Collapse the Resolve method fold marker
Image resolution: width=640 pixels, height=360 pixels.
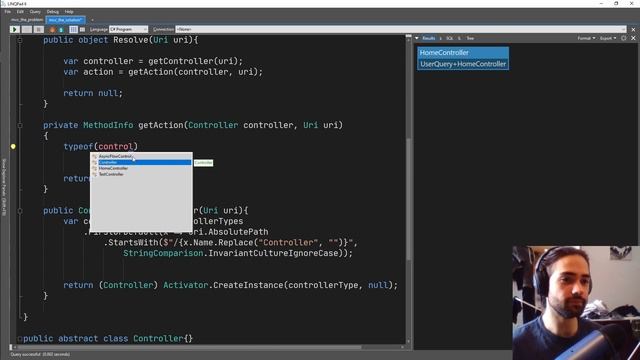[x=20, y=40]
